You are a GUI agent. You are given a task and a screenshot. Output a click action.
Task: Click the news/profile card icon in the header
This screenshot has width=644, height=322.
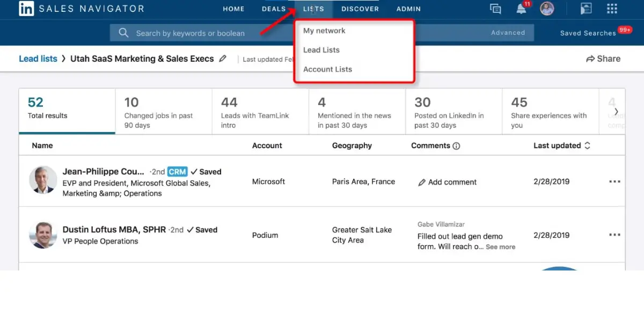(586, 9)
